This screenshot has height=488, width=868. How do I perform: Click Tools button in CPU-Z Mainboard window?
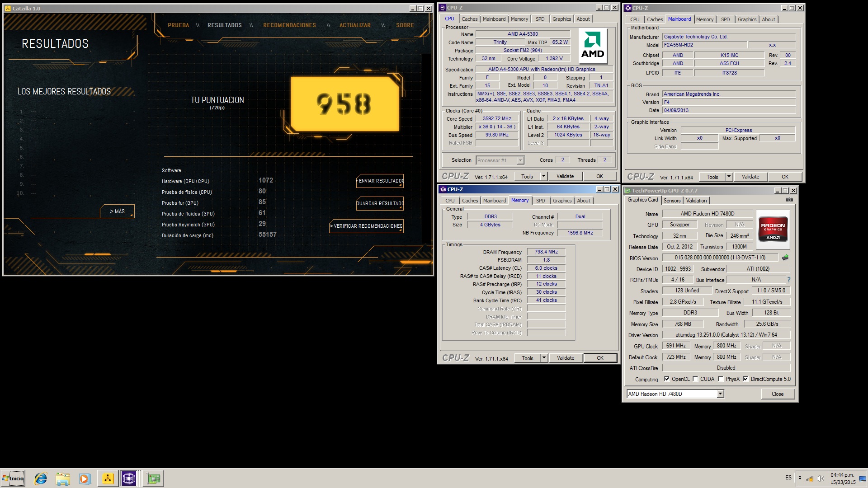tap(712, 177)
